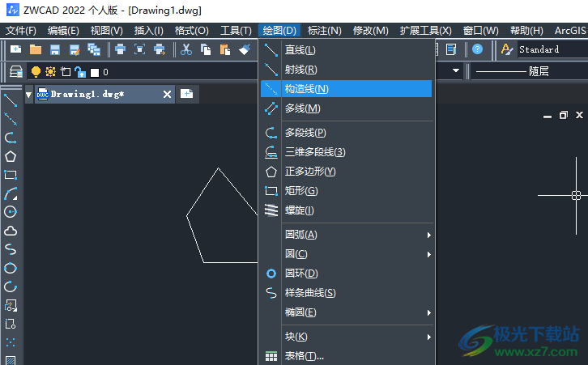Choose 射线(R) from the Draw menu
Screen dimensions: 588x365
346,70
